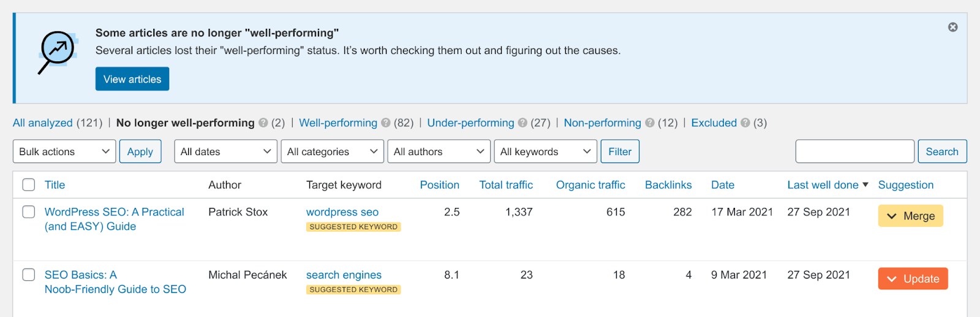This screenshot has width=980, height=317.
Task: Click the sort arrow beside Last well done
Action: (865, 185)
